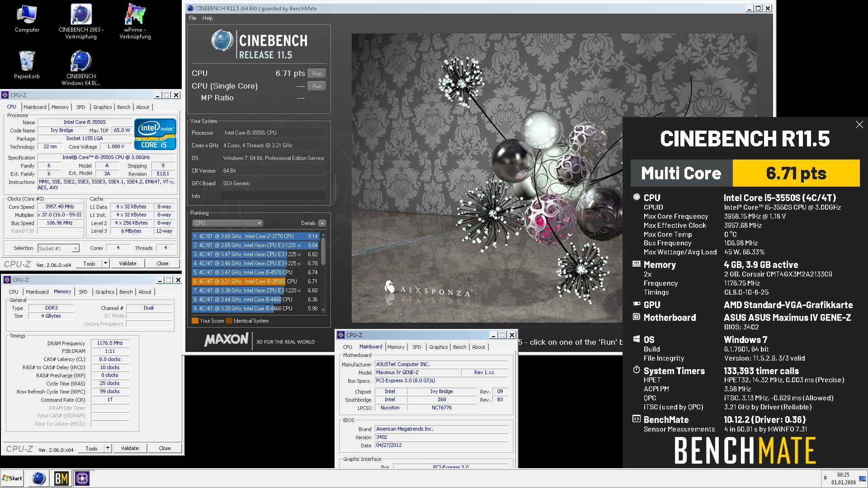The image size is (868, 488).
Task: Click Close button in Memory CPU-Z window
Action: click(x=165, y=448)
